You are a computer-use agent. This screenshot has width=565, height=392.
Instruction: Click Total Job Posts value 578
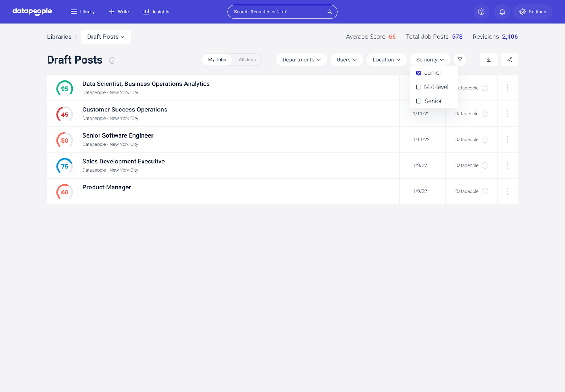pos(457,37)
